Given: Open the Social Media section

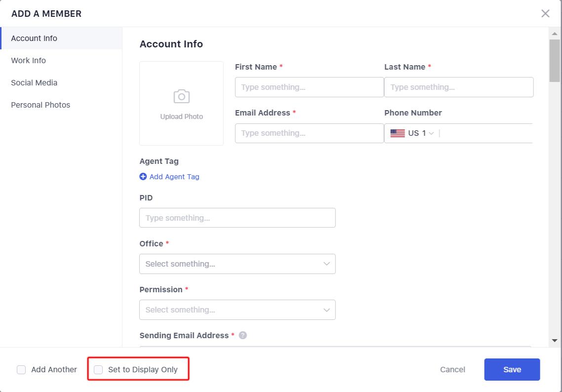Looking at the screenshot, I should pyautogui.click(x=34, y=82).
